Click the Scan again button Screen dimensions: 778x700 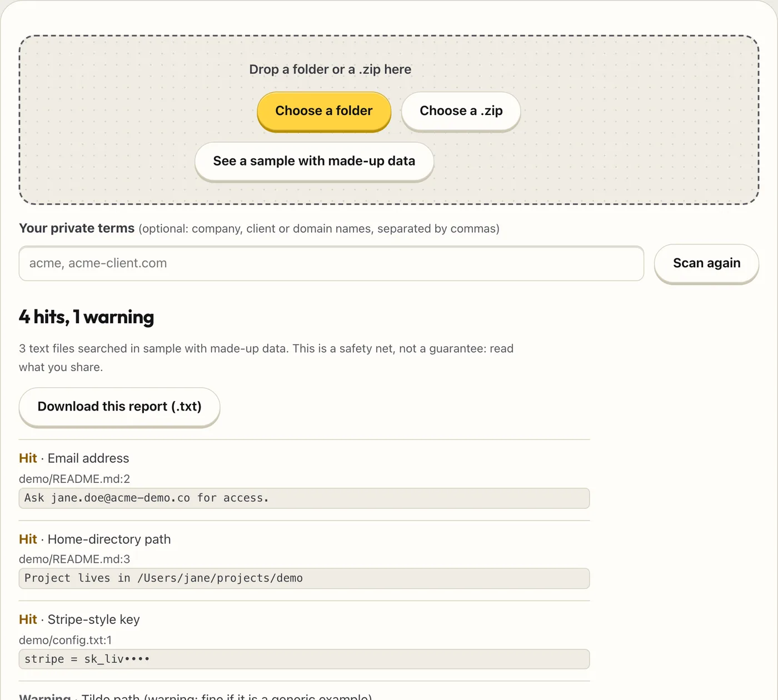pyautogui.click(x=706, y=263)
